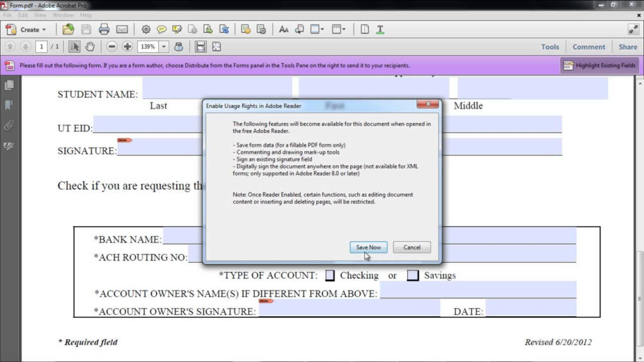This screenshot has width=644, height=362.
Task: Select the Hand tool
Action: click(x=91, y=46)
